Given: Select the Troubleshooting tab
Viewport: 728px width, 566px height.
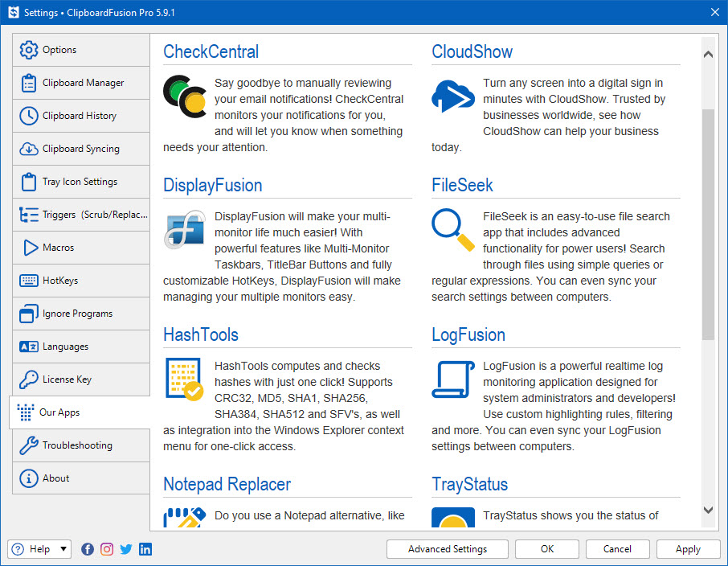Looking at the screenshot, I should click(x=81, y=445).
